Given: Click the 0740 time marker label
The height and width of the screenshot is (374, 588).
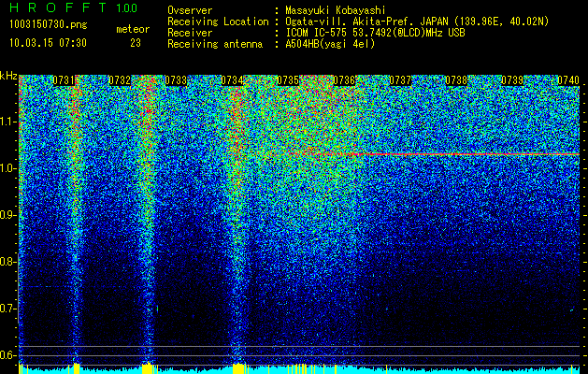Looking at the screenshot, I should [x=568, y=80].
